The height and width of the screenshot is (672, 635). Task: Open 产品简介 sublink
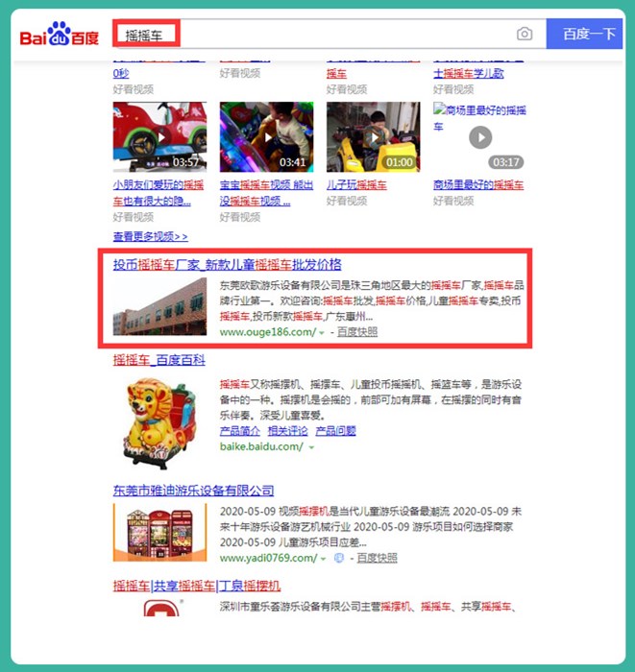click(239, 431)
